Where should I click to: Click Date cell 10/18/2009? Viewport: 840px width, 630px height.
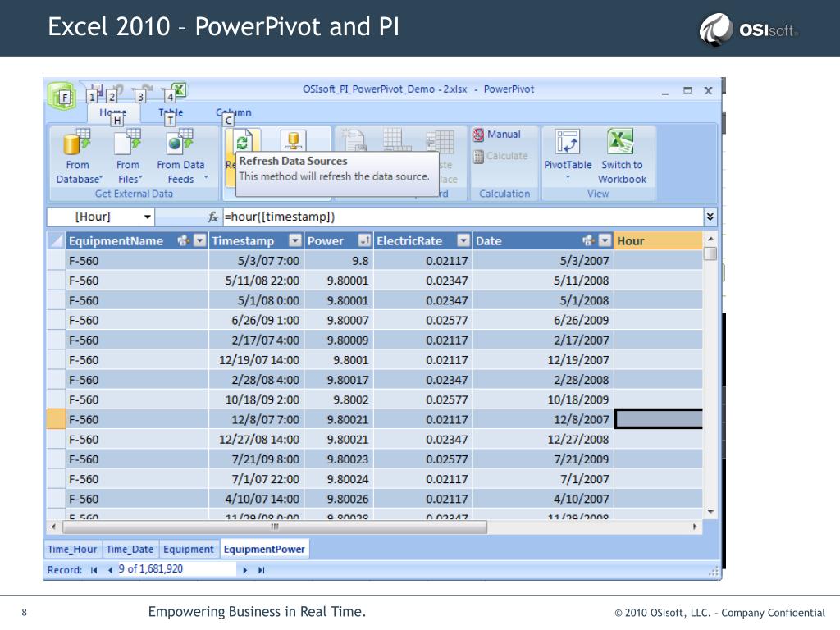pos(543,399)
